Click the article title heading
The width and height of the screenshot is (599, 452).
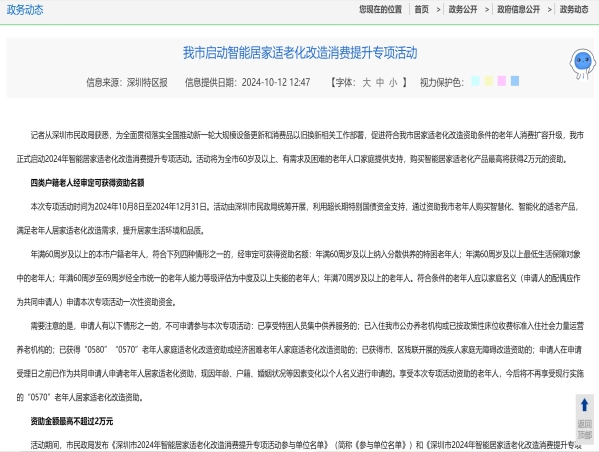pyautogui.click(x=300, y=53)
